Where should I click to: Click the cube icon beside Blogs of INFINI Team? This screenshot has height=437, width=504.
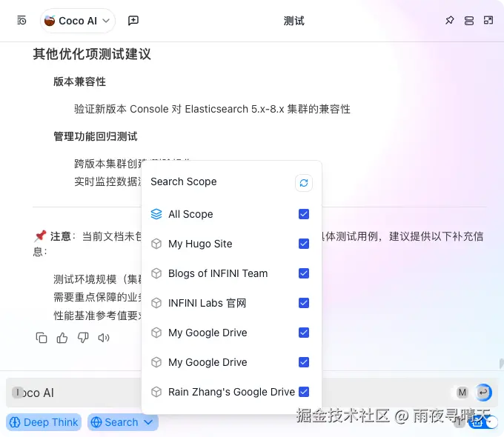pyautogui.click(x=156, y=273)
